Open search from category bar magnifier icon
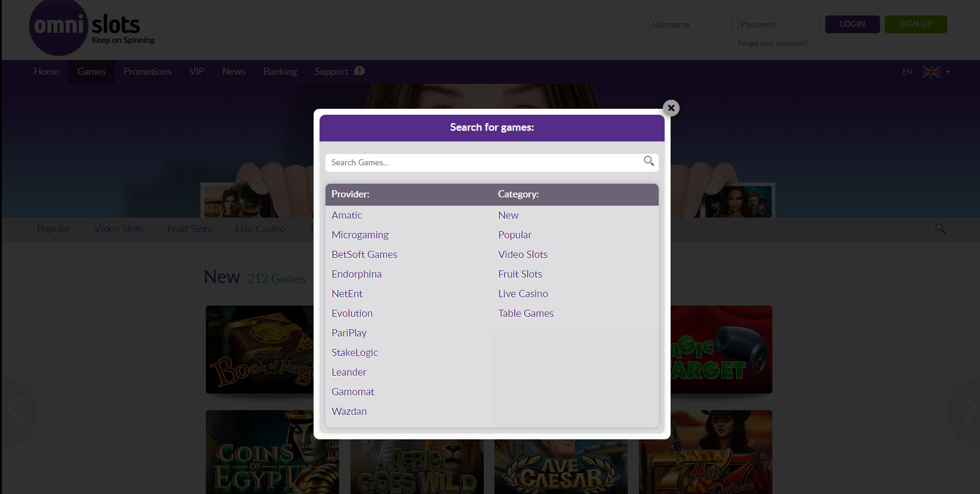 point(940,229)
